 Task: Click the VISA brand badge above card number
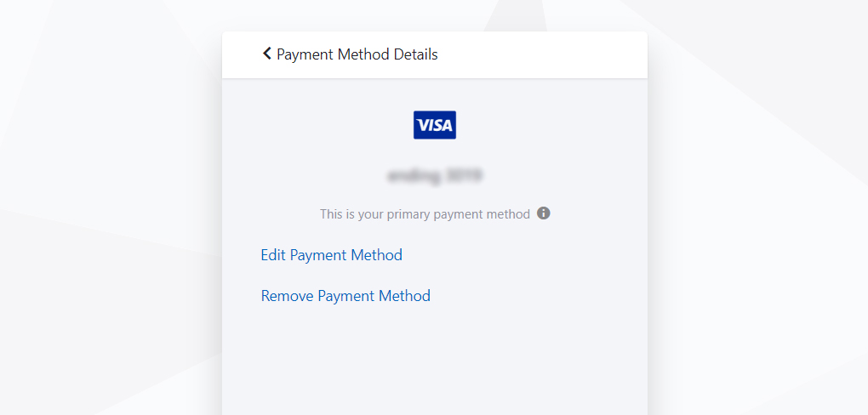pyautogui.click(x=435, y=125)
